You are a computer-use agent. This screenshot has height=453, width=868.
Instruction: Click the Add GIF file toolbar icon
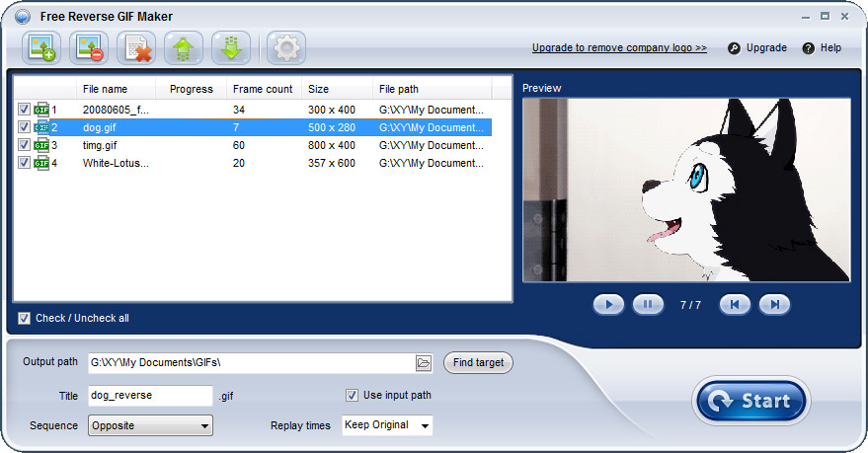click(x=41, y=47)
